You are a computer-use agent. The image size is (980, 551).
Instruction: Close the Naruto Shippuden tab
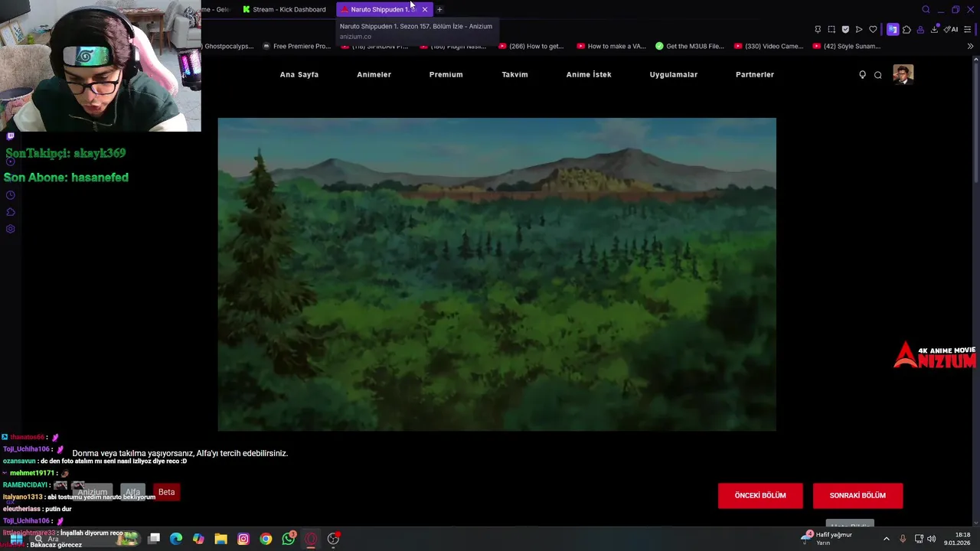424,9
